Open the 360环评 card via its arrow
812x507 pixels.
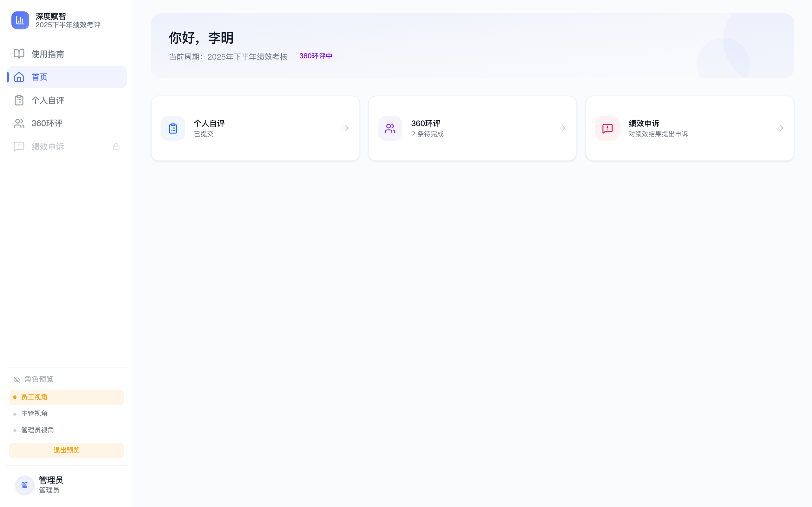(562, 128)
